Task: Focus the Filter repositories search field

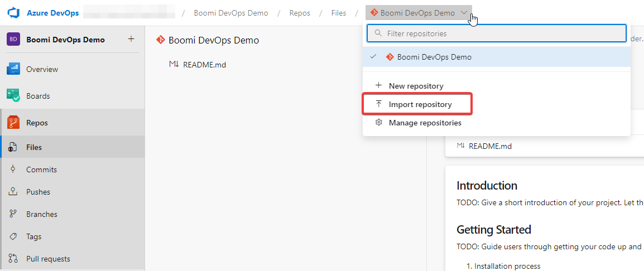Action: coord(496,33)
